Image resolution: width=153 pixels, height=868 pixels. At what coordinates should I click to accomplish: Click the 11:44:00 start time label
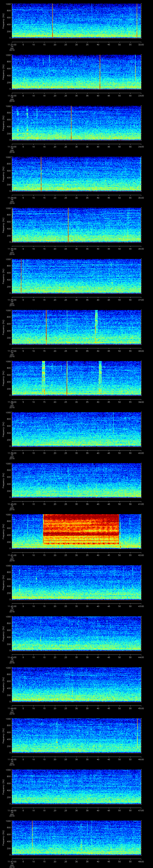click(x=12, y=708)
